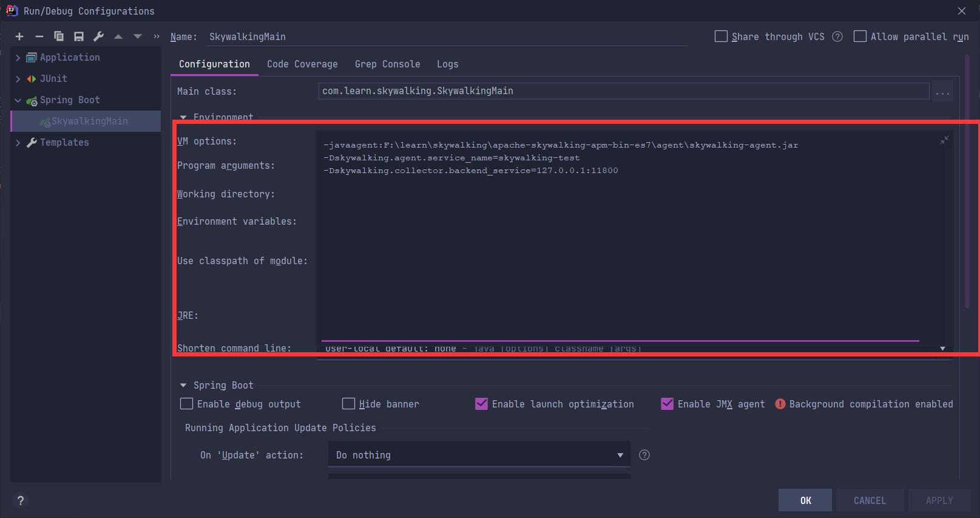
Task: Click the Working directory label
Action: pos(226,194)
